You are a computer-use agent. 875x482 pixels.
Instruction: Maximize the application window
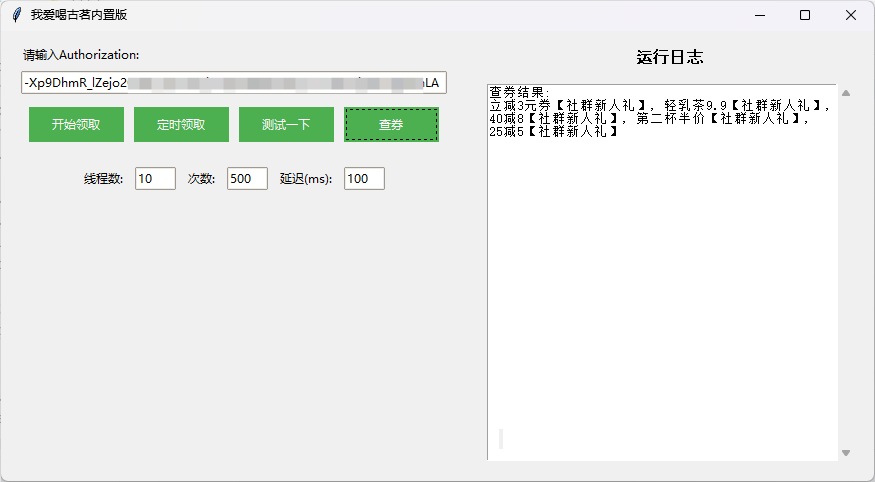(805, 15)
